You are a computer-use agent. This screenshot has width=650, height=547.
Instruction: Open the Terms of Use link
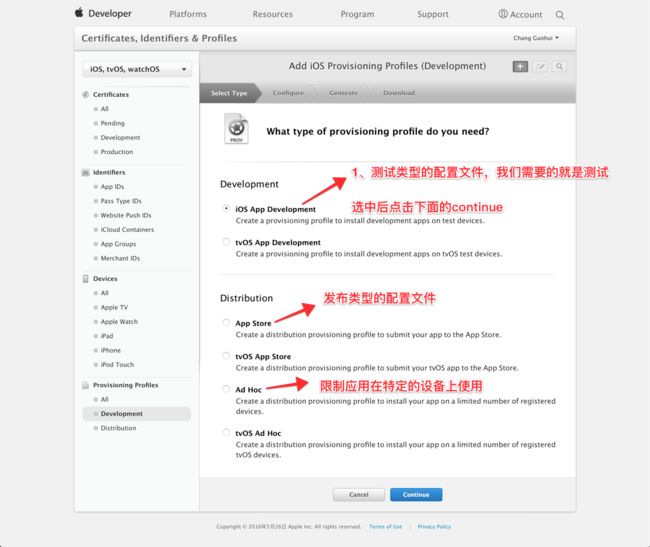pos(386,527)
